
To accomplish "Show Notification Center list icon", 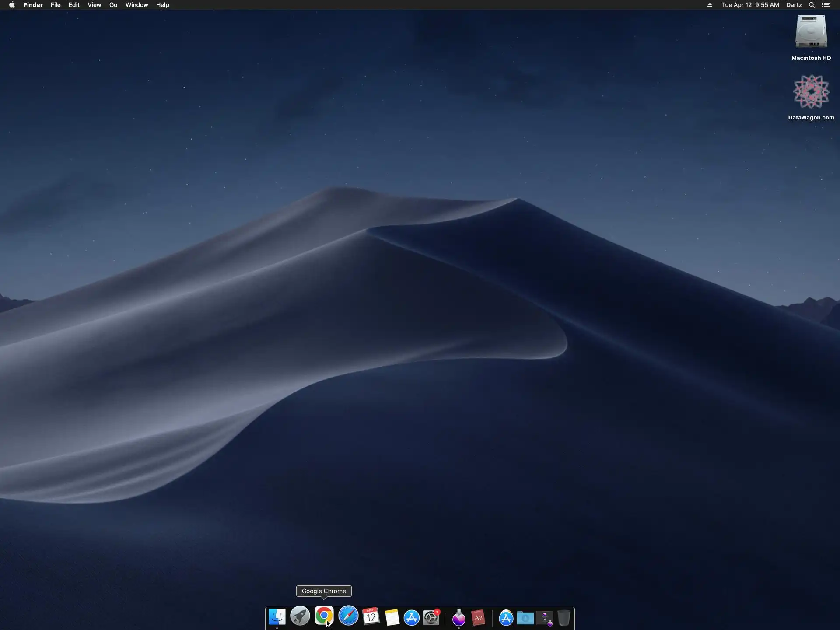I will tap(826, 5).
